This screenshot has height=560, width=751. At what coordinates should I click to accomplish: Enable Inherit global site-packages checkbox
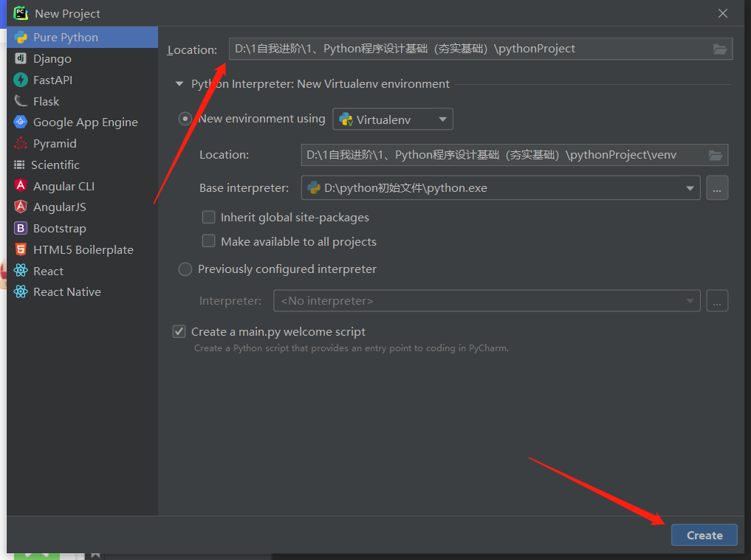point(208,218)
